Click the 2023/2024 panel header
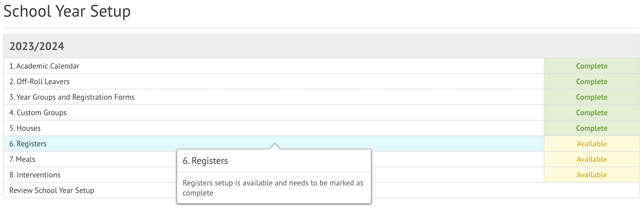Image resolution: width=644 pixels, height=211 pixels. click(37, 46)
